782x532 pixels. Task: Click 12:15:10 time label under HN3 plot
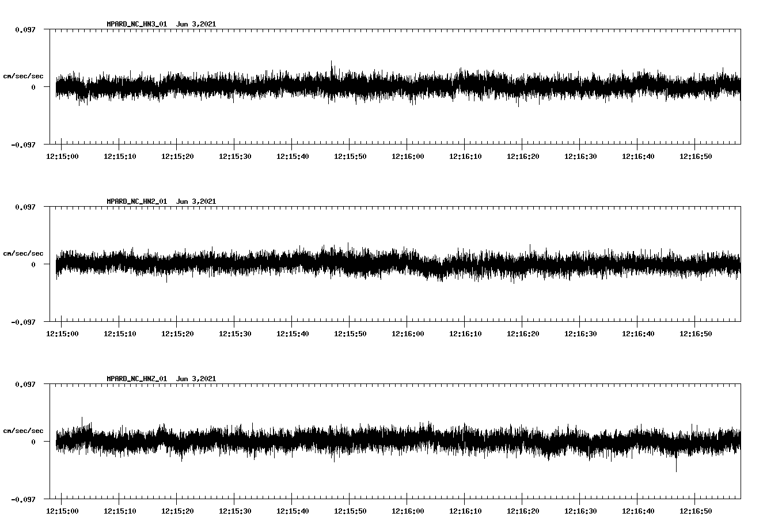click(x=120, y=157)
